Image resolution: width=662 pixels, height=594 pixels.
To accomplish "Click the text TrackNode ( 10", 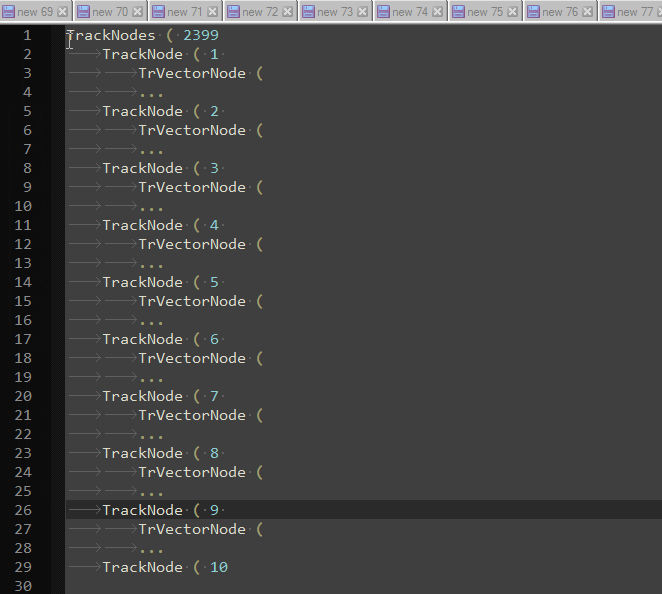I will tap(165, 567).
